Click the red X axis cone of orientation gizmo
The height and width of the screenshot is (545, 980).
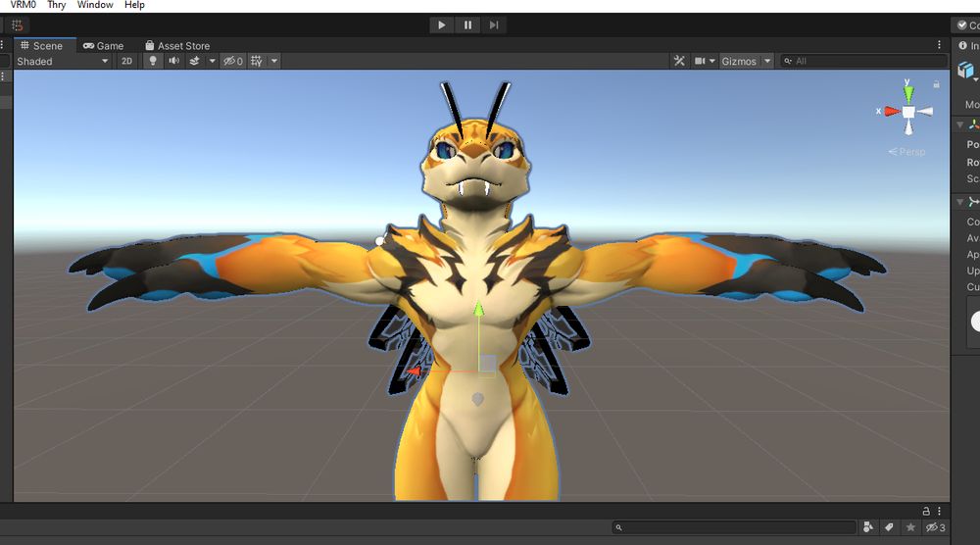pos(892,112)
